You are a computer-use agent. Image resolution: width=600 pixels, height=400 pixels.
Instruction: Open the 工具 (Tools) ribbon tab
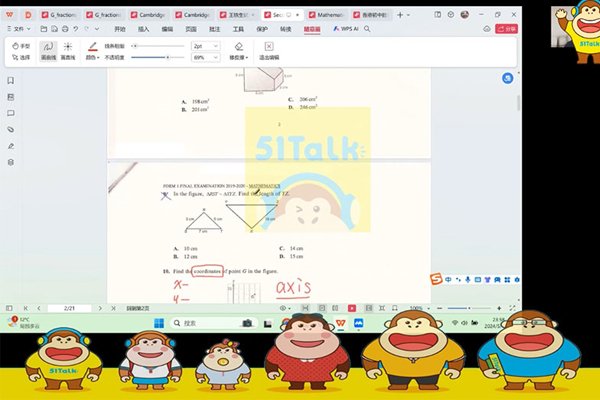238,29
